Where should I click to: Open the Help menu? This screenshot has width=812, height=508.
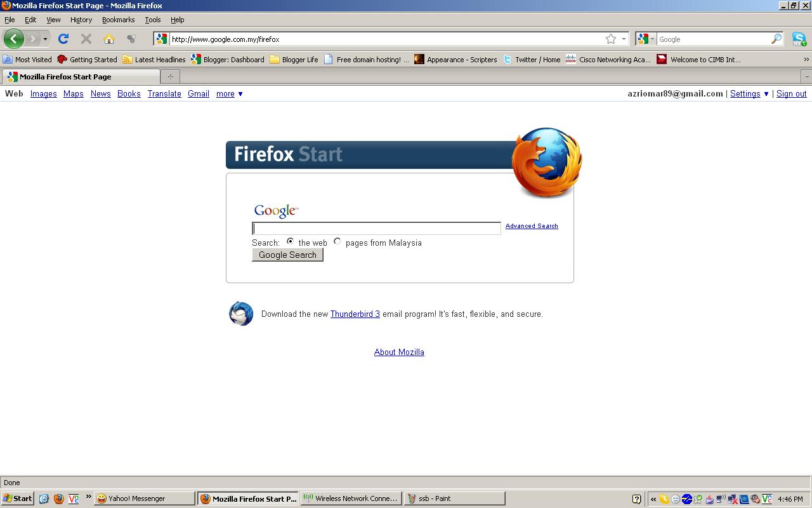pos(178,20)
